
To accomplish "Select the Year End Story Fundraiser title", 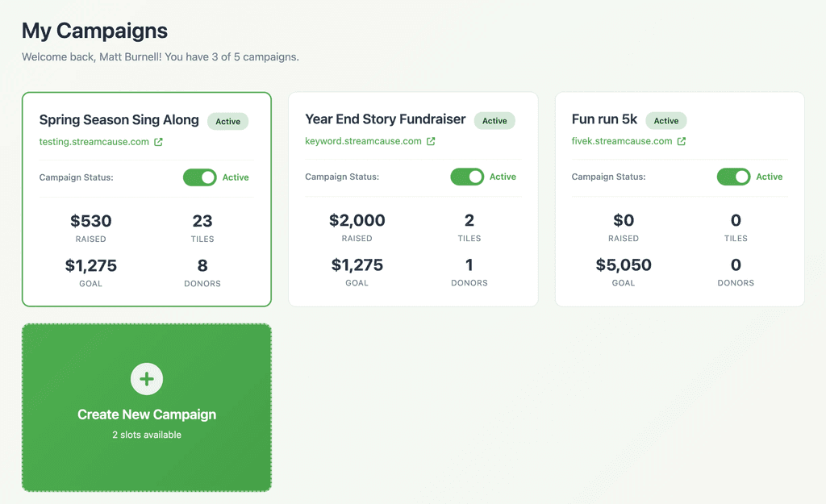I will point(386,119).
